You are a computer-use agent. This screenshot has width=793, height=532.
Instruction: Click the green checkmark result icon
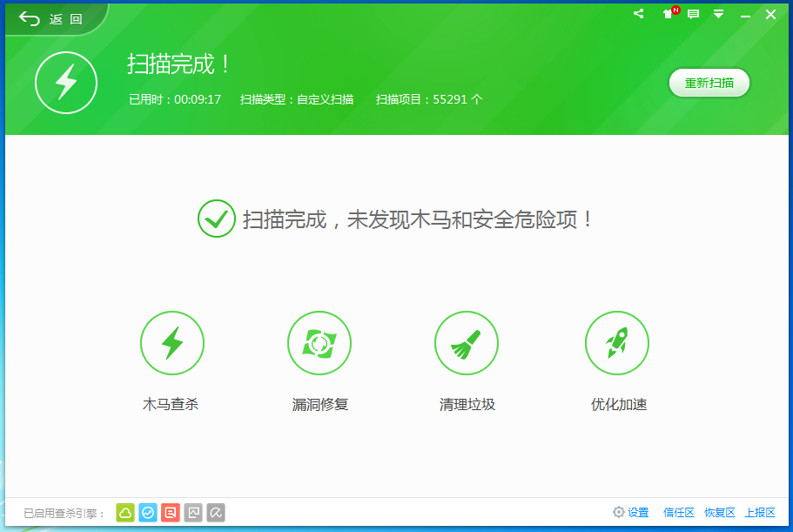tap(217, 219)
